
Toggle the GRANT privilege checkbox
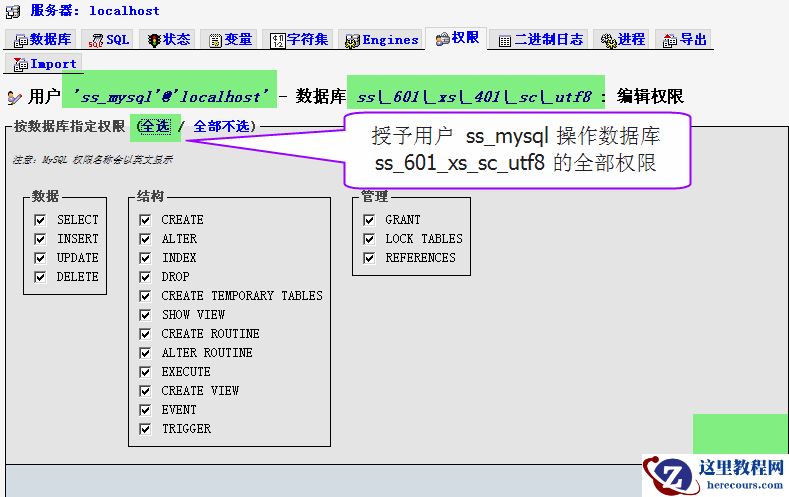(369, 220)
